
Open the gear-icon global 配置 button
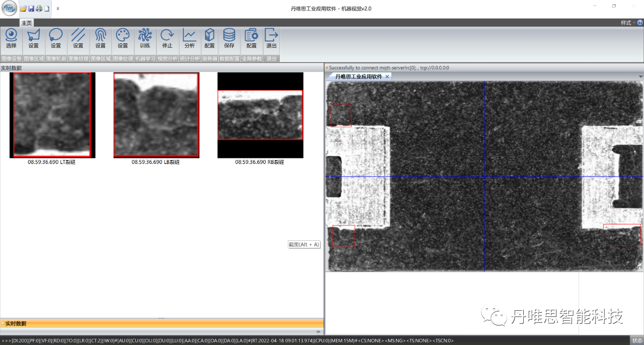[252, 39]
